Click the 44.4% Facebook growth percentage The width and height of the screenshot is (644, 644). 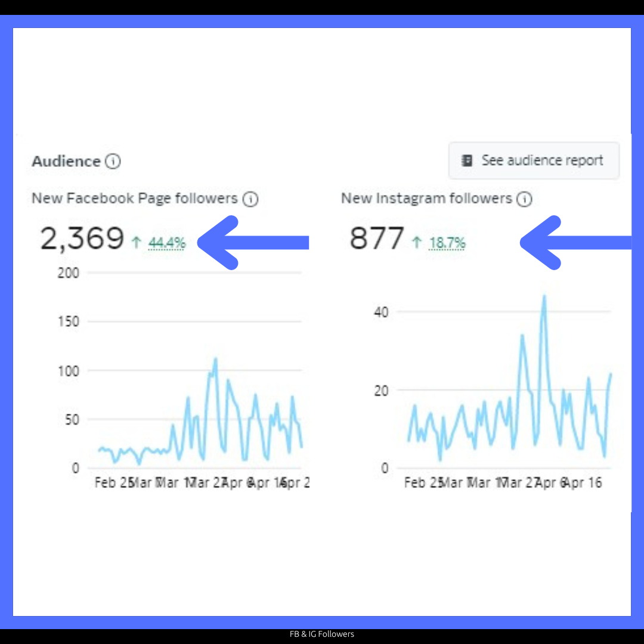167,243
